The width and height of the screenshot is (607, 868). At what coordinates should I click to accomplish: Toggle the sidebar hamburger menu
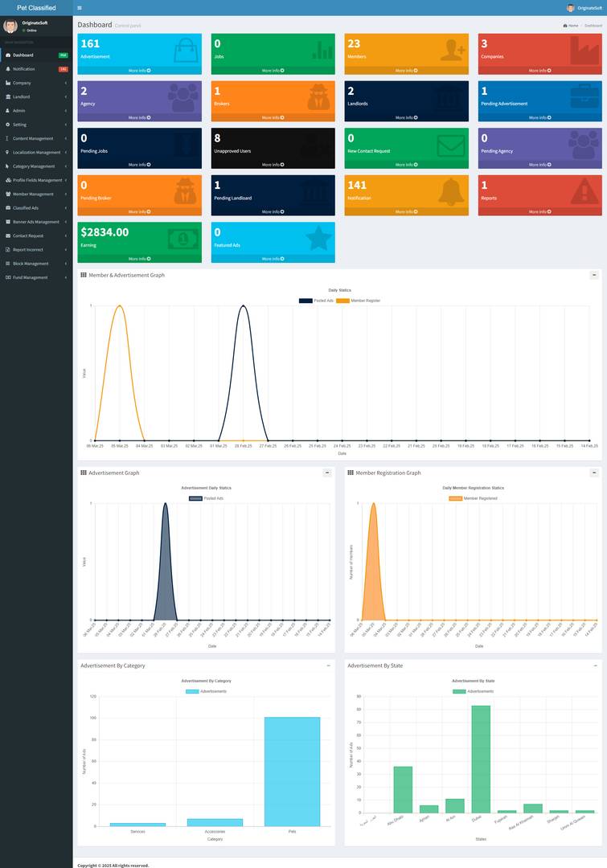[x=79, y=8]
